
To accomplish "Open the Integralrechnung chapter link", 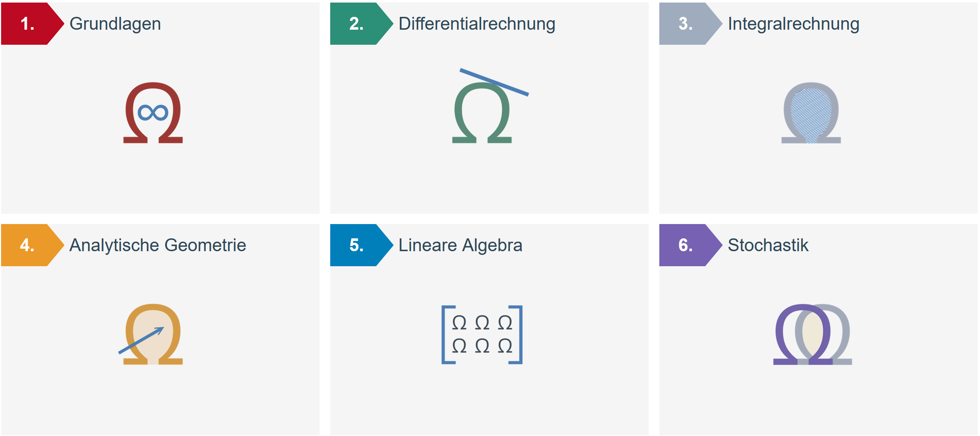I will (x=793, y=24).
